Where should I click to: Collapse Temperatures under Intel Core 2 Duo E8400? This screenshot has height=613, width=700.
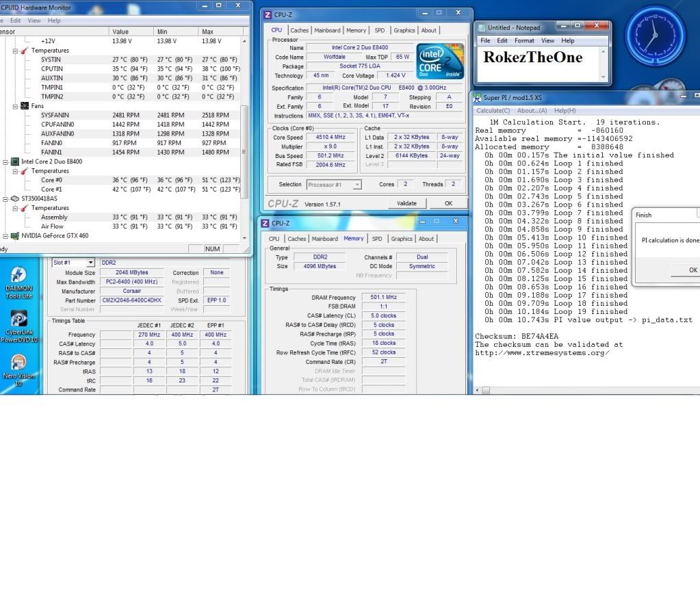click(15, 172)
